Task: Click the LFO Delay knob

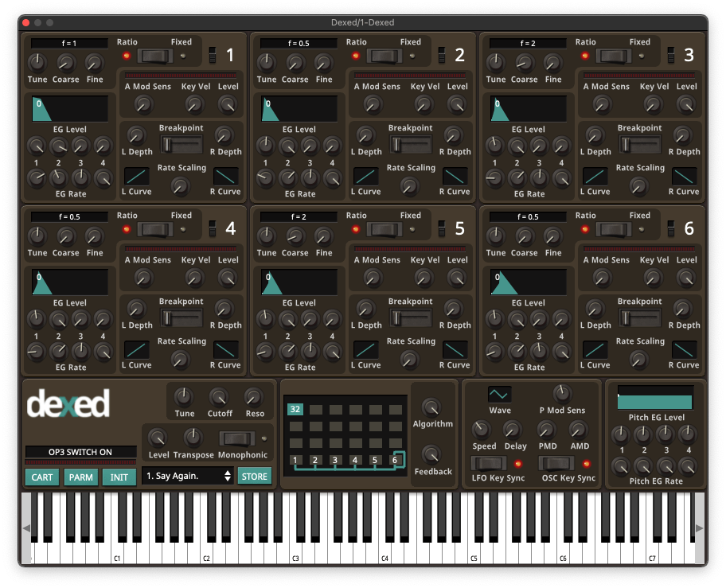Action: point(513,430)
